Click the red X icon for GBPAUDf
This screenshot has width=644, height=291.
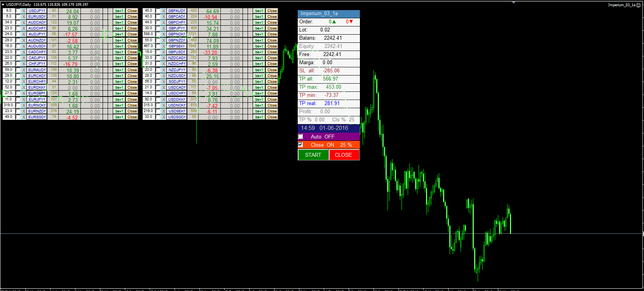(x=164, y=11)
